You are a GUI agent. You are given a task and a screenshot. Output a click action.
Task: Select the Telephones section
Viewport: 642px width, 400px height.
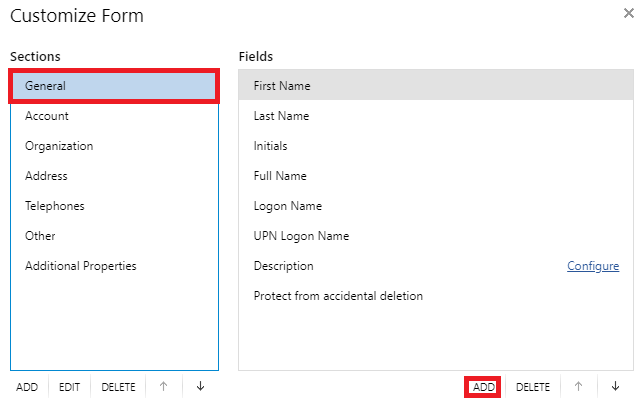coord(114,206)
